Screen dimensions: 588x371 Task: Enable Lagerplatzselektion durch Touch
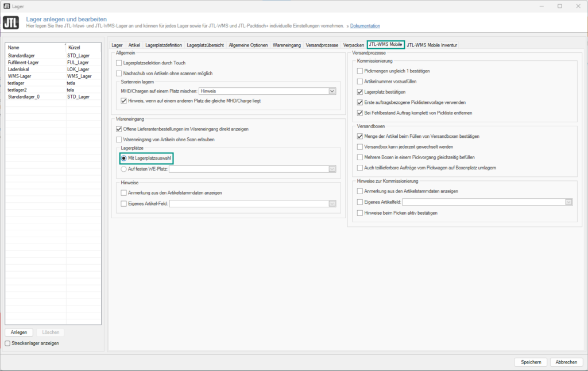pos(119,63)
